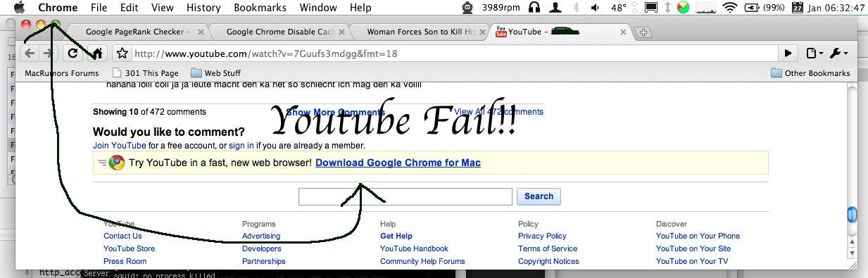
Task: Click the user silhouette menu bar icon
Action: [x=556, y=8]
